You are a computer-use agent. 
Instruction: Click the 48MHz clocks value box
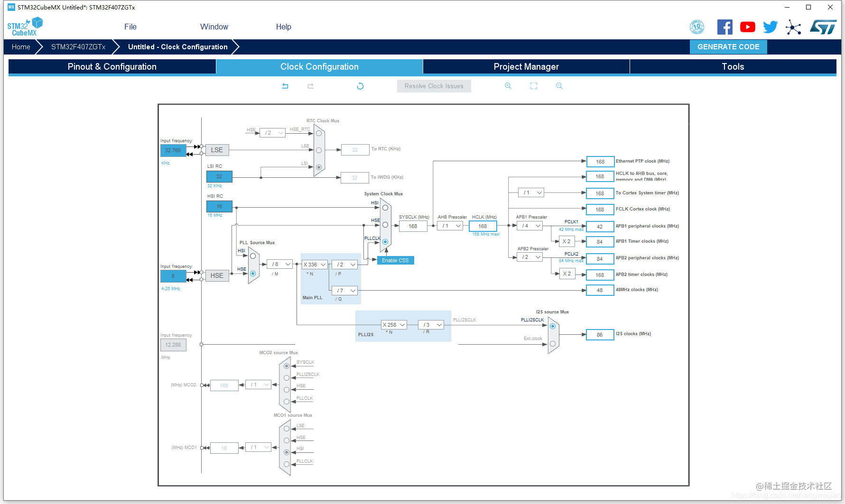coord(600,290)
